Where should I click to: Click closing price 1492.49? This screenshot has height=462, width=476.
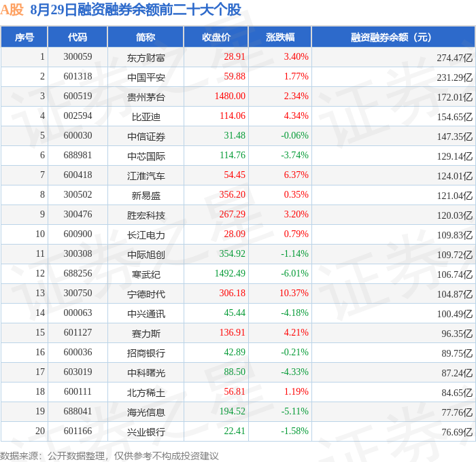[x=230, y=273]
